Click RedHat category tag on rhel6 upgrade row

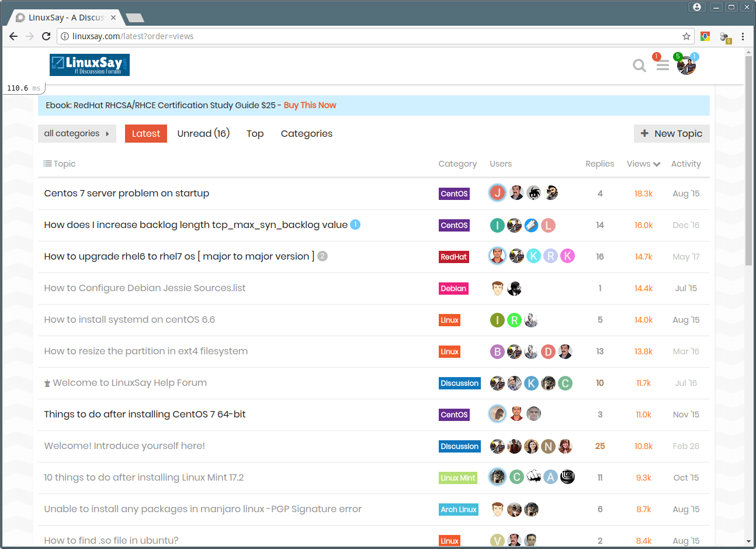coord(454,257)
